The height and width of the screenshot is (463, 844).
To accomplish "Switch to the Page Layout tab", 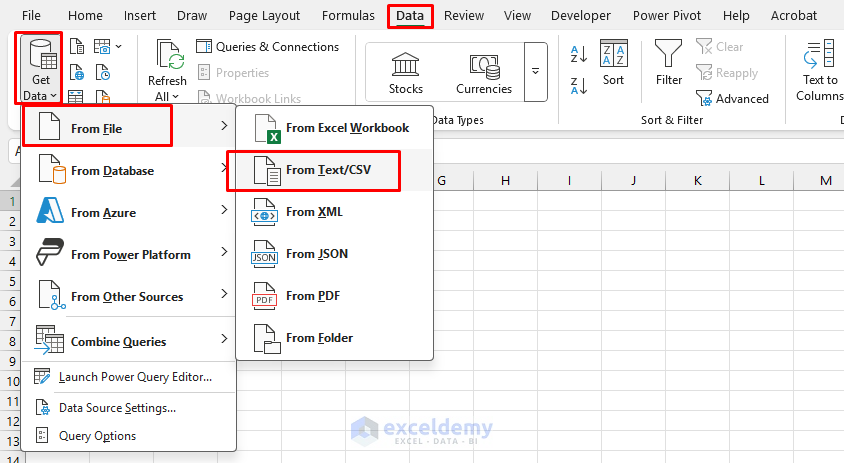I will point(264,16).
